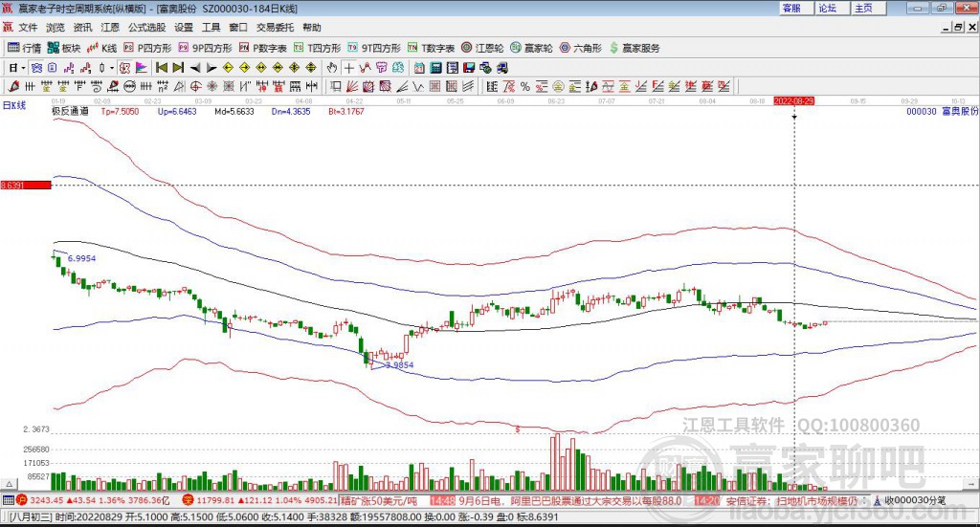The height and width of the screenshot is (527, 980).
Task: Open the 浏览 menu
Action: click(55, 28)
